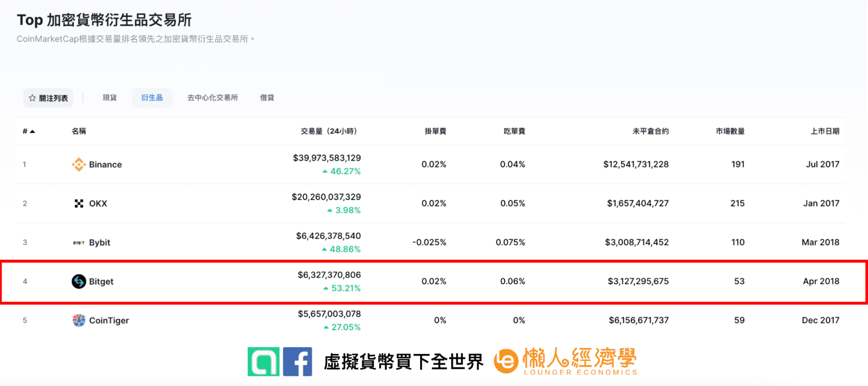The height and width of the screenshot is (386, 868).
Task: Select the 衍生品 tab
Action: [x=152, y=98]
